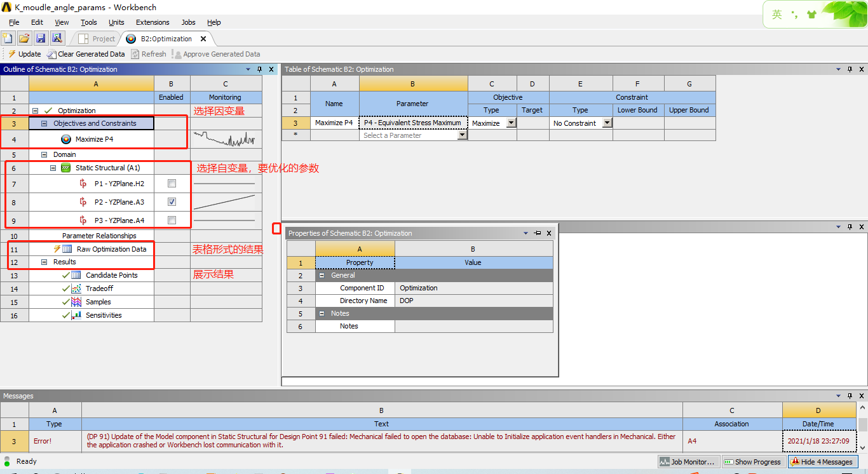Click the Refresh toolbar icon
The image size is (868, 474).
coord(134,54)
